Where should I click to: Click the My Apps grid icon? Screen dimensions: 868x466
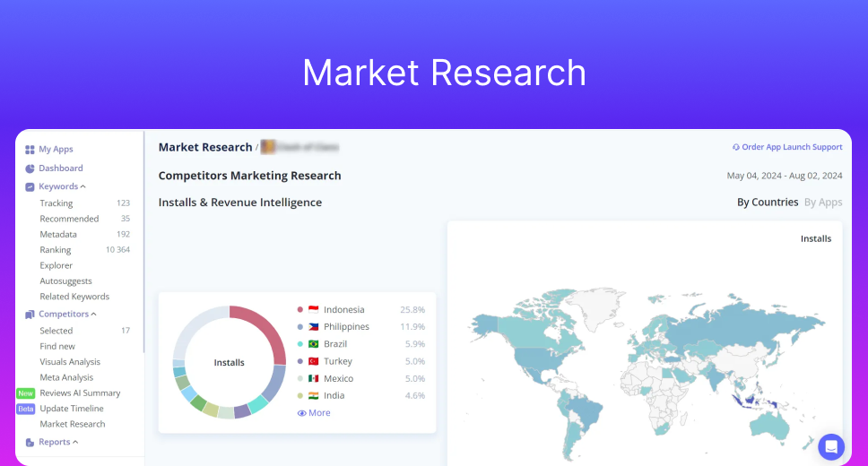pyautogui.click(x=30, y=150)
